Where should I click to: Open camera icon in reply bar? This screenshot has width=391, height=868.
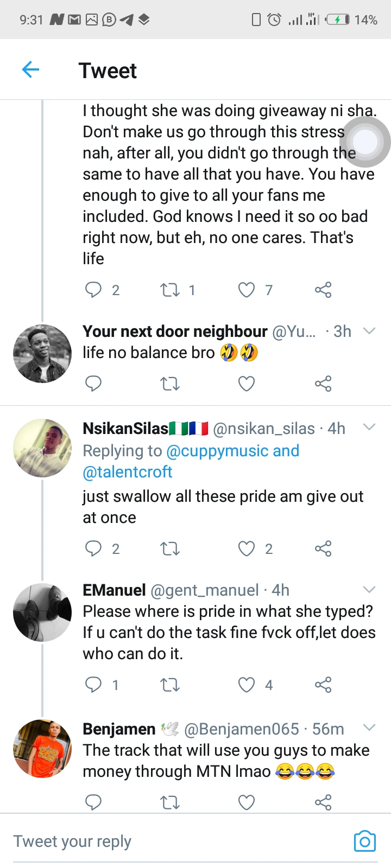[364, 841]
